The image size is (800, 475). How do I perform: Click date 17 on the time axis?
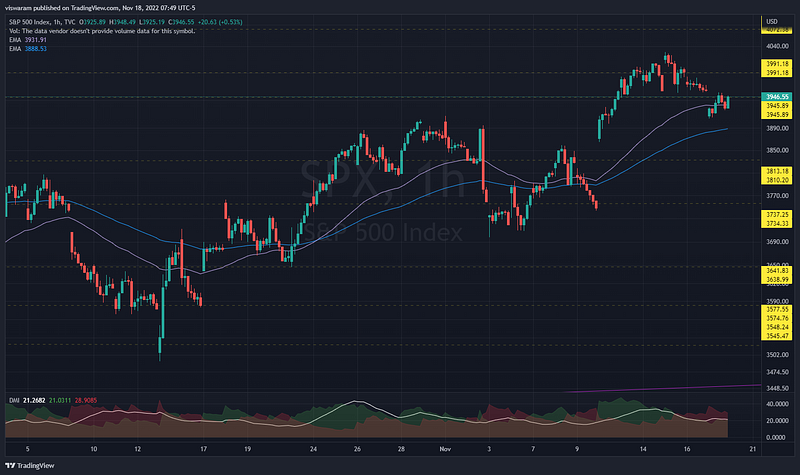(204, 449)
